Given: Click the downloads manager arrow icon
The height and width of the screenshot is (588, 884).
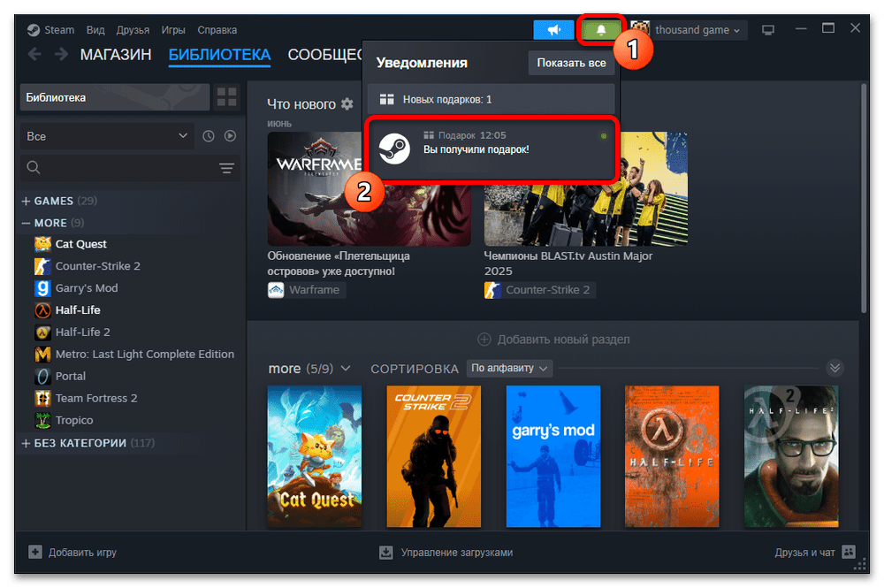Looking at the screenshot, I should click(386, 552).
